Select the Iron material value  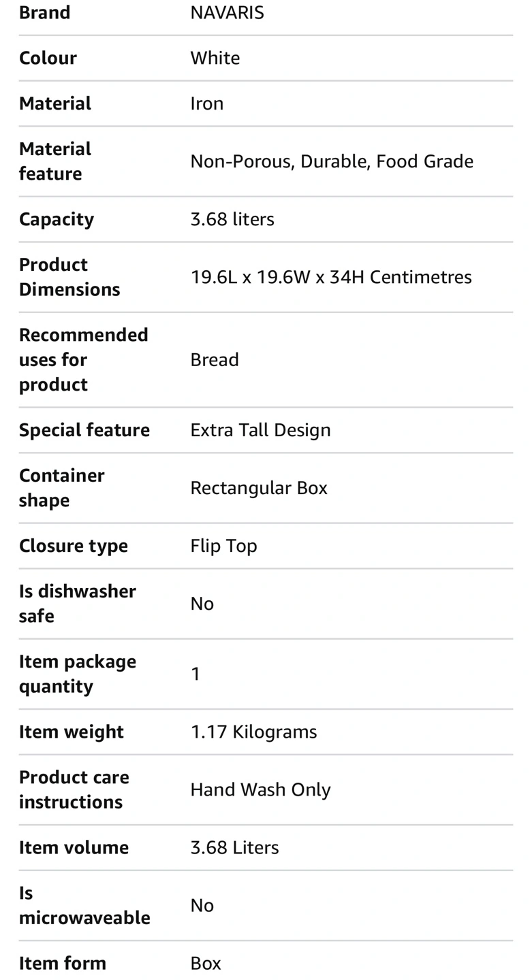tap(207, 103)
